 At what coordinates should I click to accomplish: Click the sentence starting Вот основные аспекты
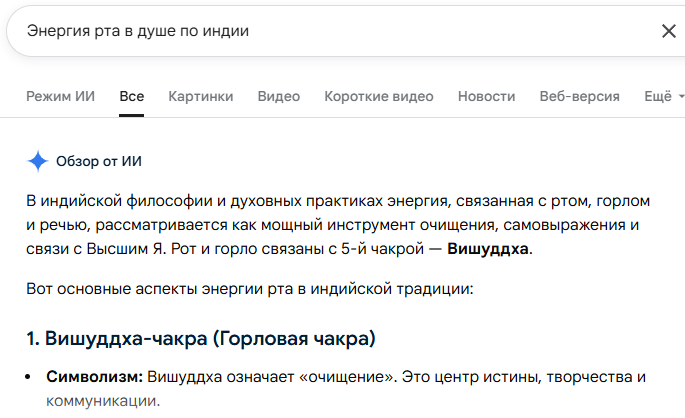[249, 291]
